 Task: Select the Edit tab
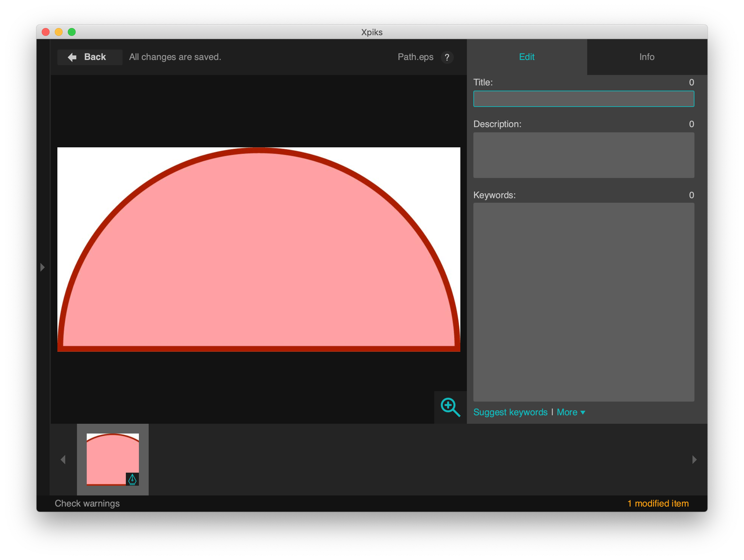pos(527,57)
